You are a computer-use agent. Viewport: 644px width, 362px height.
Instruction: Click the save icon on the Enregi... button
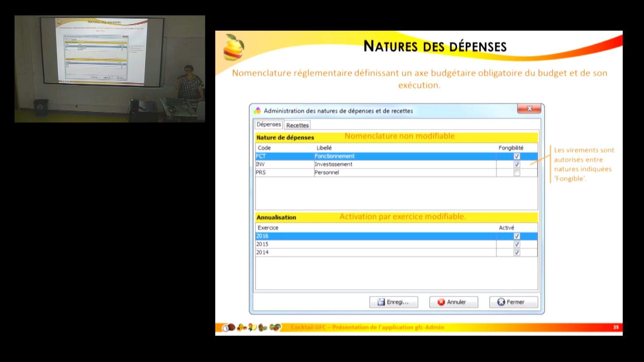coord(381,301)
